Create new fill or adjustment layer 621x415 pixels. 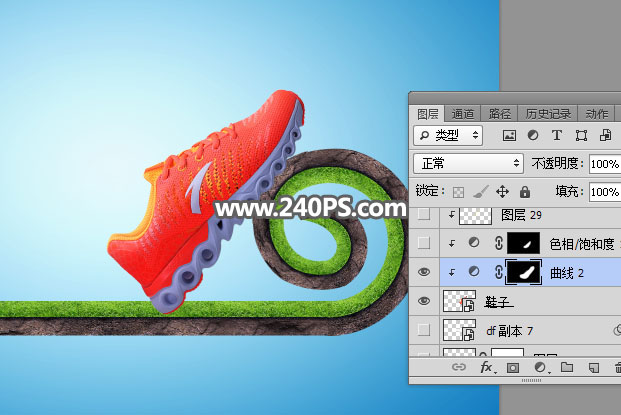[540, 367]
